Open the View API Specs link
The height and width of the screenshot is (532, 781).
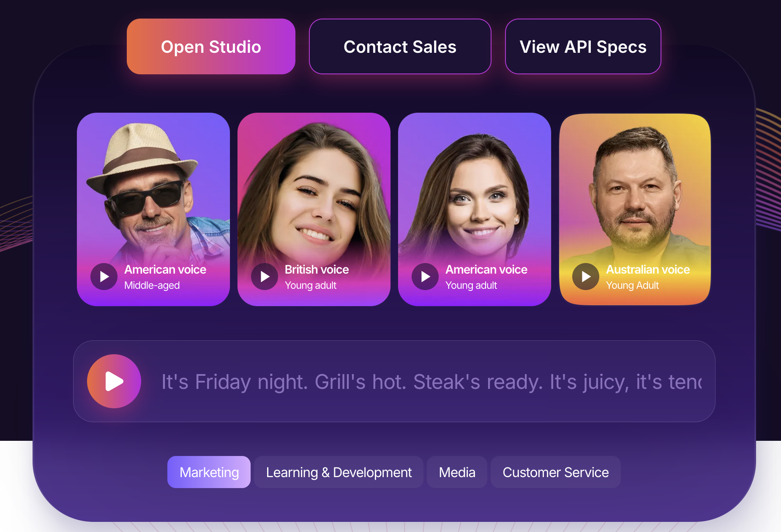click(583, 46)
